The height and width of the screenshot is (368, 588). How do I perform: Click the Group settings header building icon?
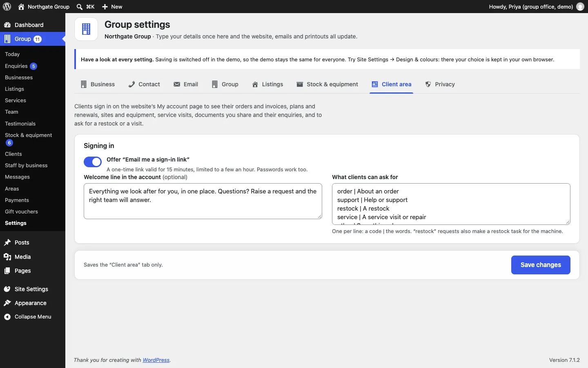tap(86, 29)
